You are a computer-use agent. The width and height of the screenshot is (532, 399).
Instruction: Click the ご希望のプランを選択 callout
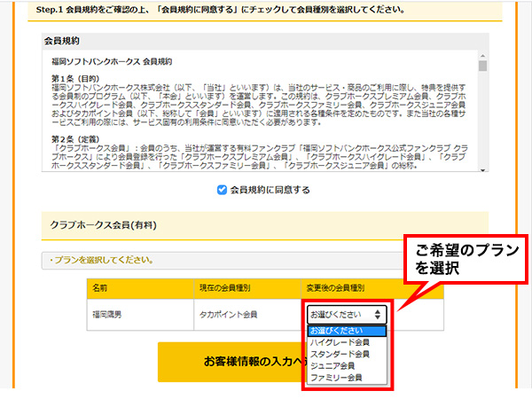click(x=460, y=260)
